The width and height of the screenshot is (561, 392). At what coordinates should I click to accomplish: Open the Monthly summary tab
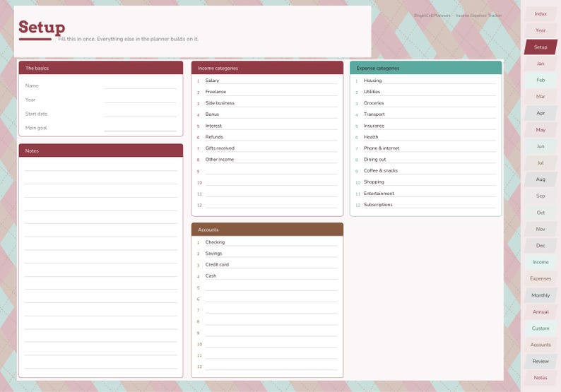(x=541, y=295)
